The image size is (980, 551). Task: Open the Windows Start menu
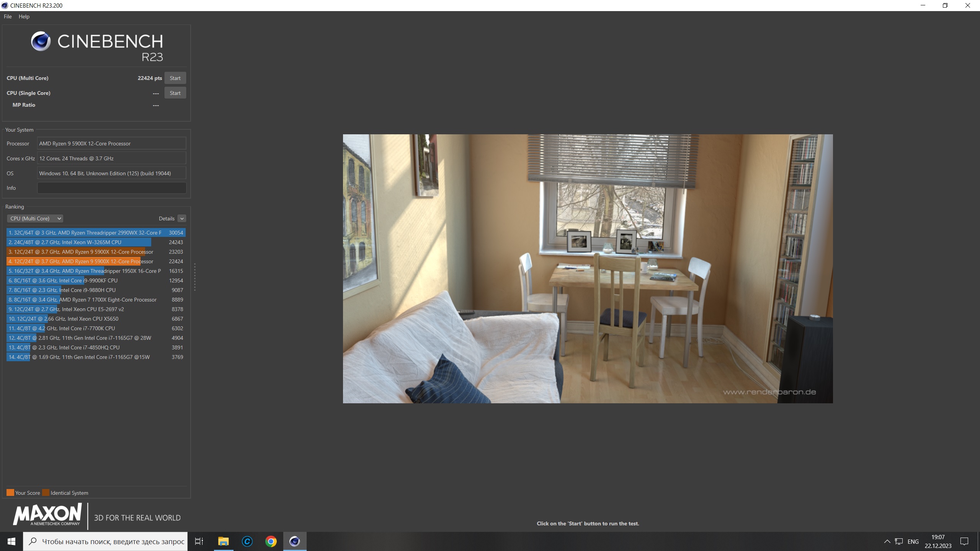[x=11, y=541]
